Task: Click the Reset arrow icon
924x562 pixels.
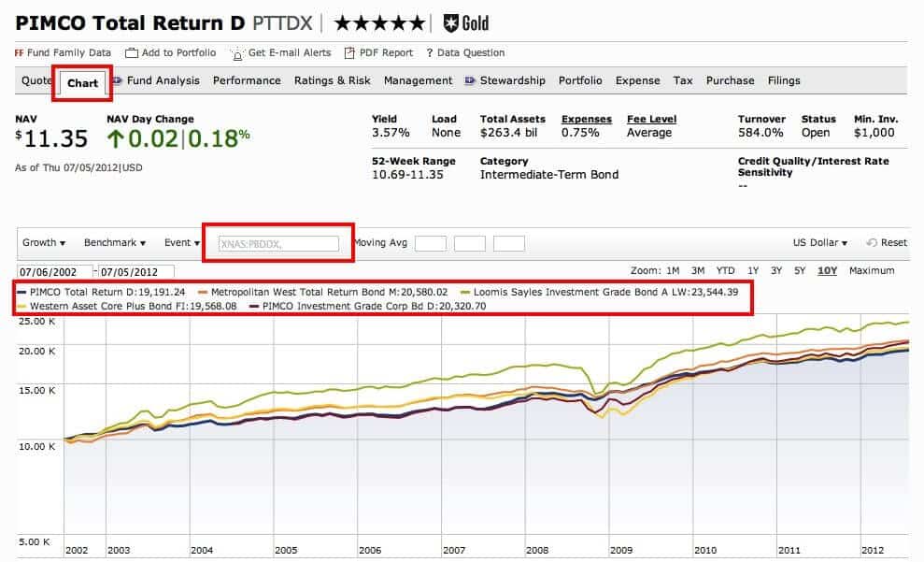Action: [x=872, y=242]
